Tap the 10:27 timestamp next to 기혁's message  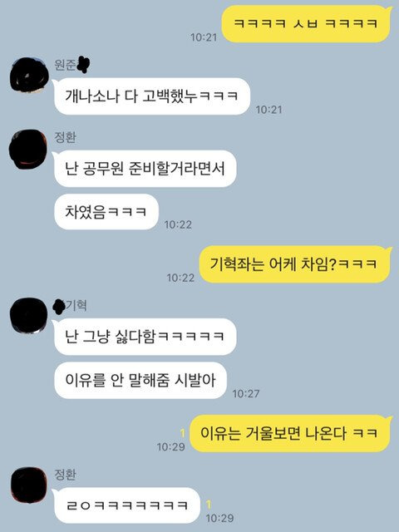point(246,393)
